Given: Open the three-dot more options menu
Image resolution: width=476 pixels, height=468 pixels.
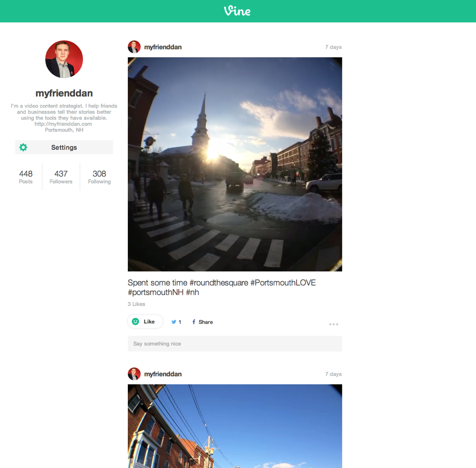Looking at the screenshot, I should pyautogui.click(x=334, y=324).
